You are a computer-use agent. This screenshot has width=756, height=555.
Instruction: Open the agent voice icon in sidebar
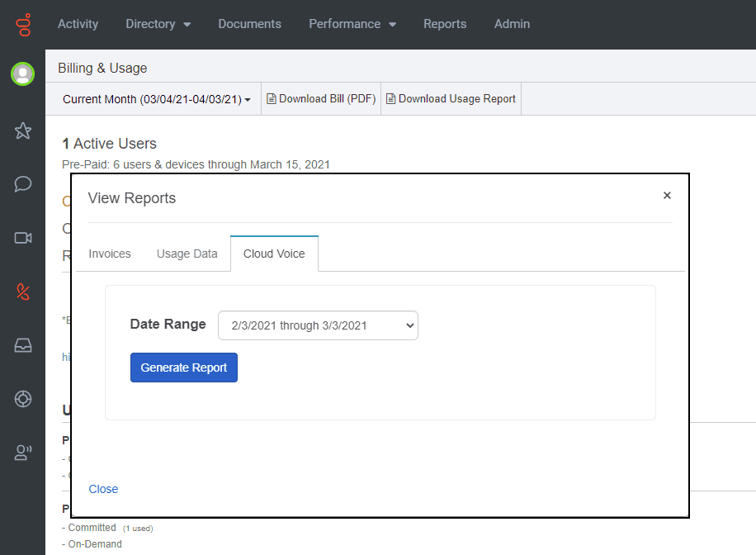pyautogui.click(x=23, y=452)
